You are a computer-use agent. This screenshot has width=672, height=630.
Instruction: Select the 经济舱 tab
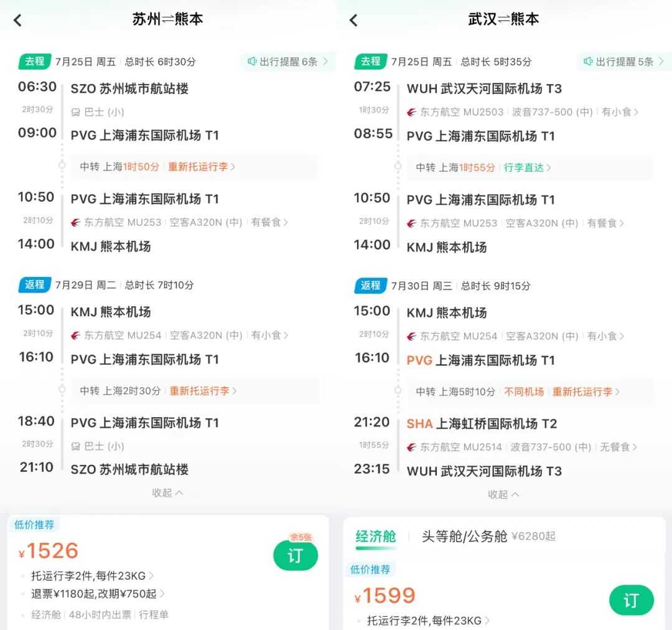click(x=376, y=535)
